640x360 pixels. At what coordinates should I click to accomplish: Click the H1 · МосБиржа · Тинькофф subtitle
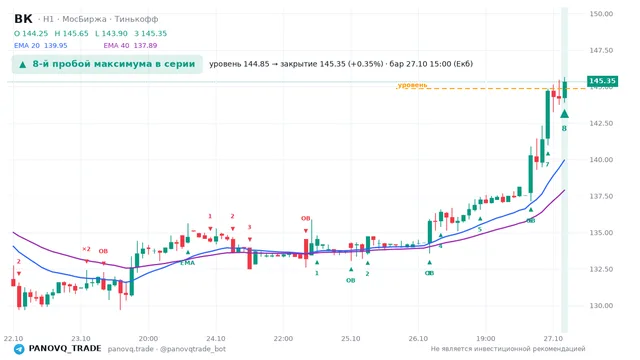(x=98, y=19)
